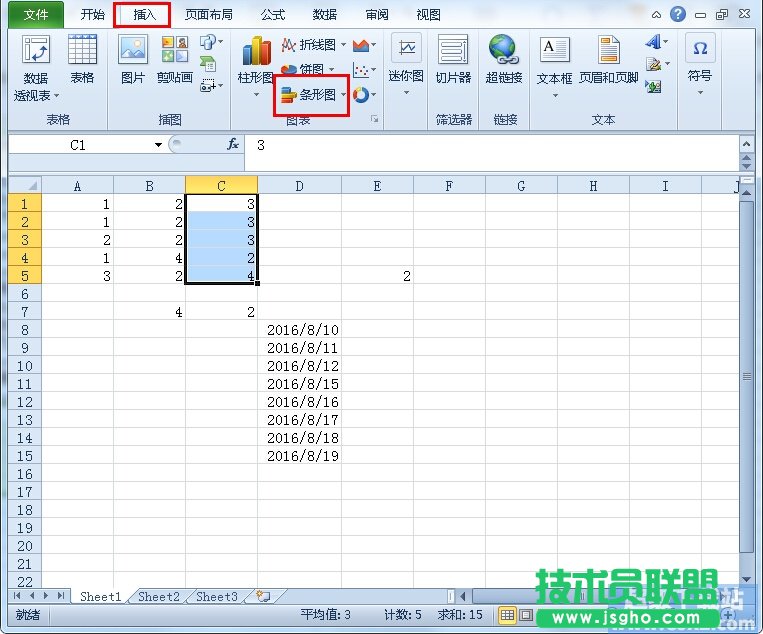Open Excel Help question mark
Image resolution: width=763 pixels, height=634 pixels.
(x=678, y=14)
